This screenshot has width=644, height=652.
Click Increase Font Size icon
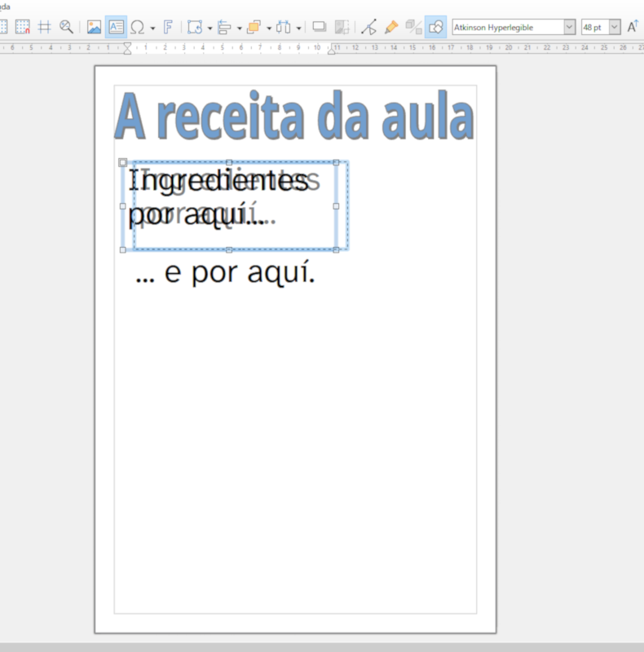click(633, 28)
